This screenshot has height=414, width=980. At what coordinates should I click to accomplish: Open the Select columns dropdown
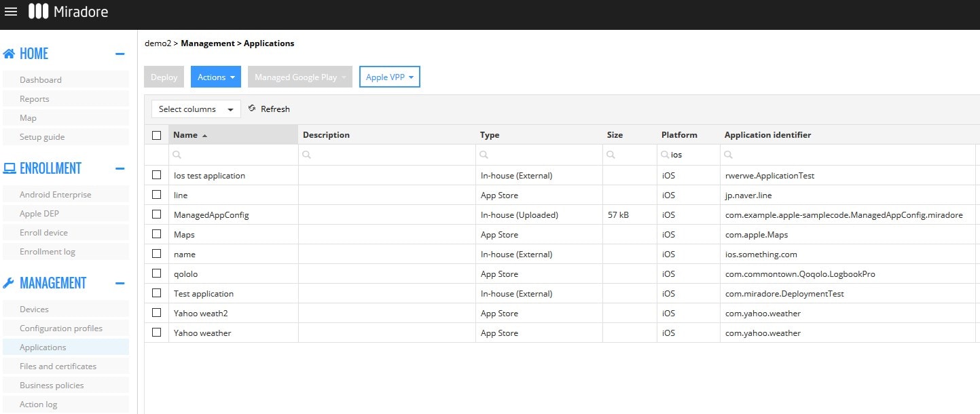point(196,109)
